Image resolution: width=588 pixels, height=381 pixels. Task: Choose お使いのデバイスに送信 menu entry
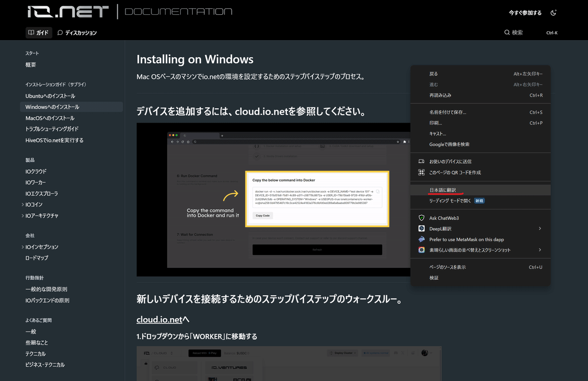coord(480,161)
